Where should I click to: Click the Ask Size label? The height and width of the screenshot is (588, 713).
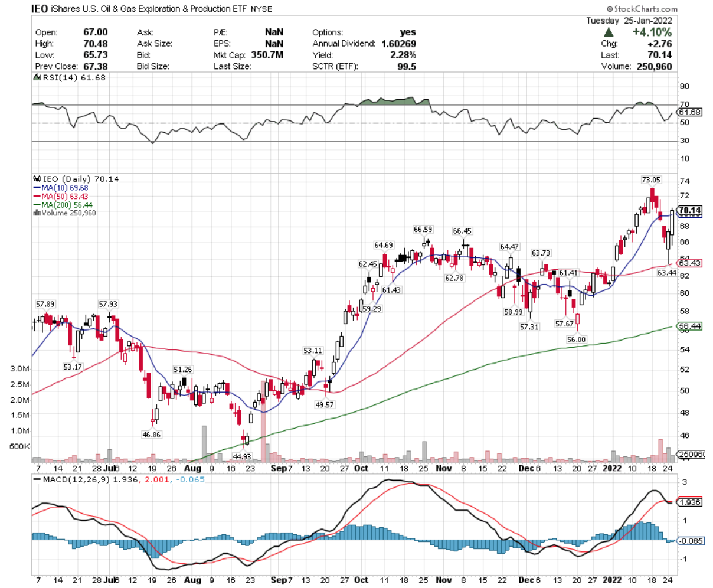click(155, 44)
